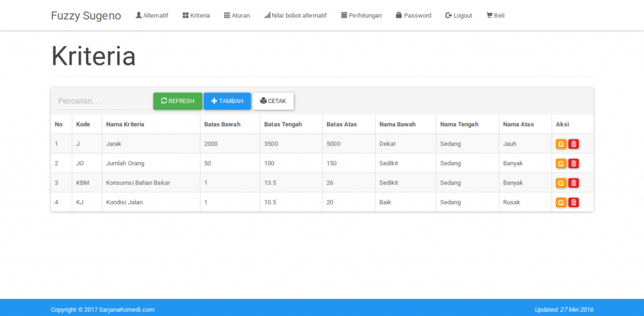
Task: Add new criterion with TAMBAH button
Action: [227, 101]
